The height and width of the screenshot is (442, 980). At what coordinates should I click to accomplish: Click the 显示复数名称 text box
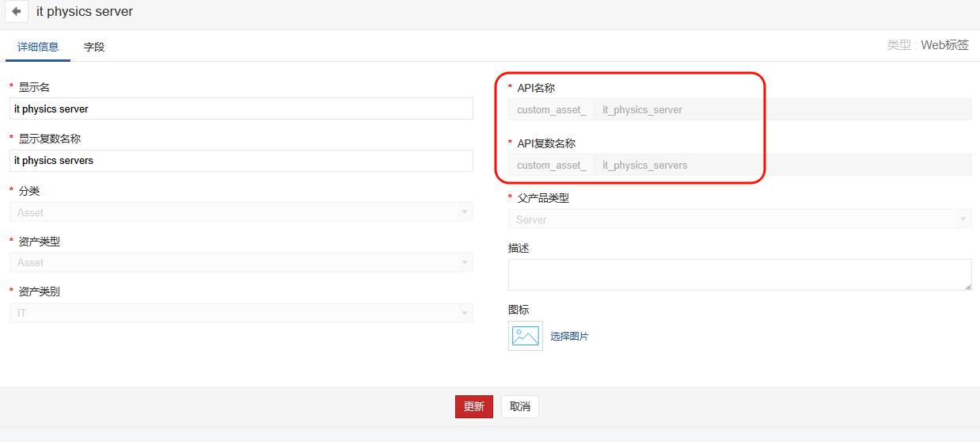(241, 161)
